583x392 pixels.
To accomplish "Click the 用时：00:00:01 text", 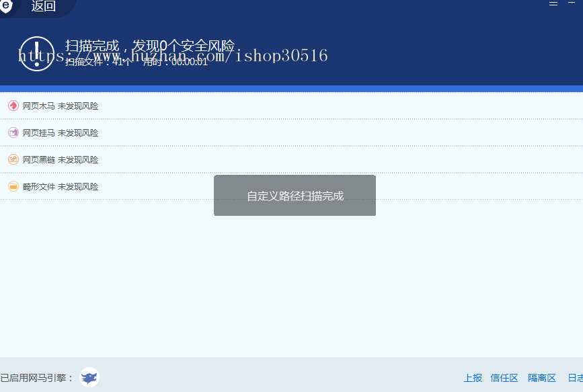I will click(x=176, y=62).
